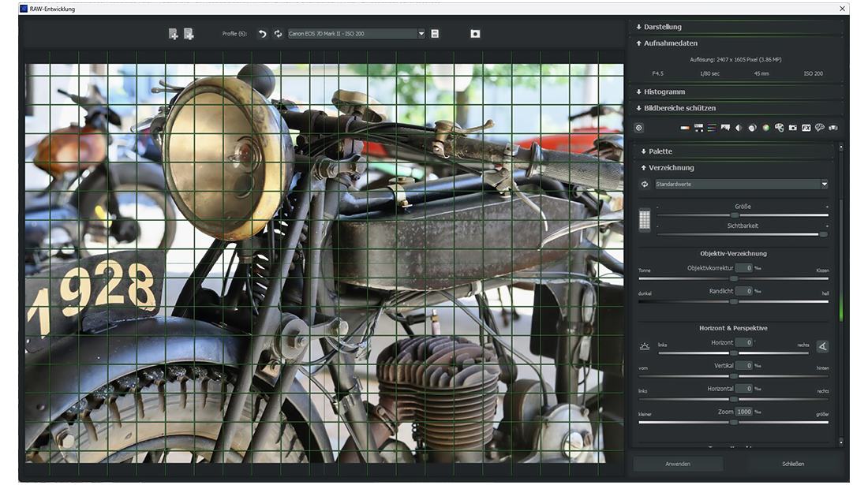
Task: Click the camera module icon
Action: pyautogui.click(x=792, y=128)
